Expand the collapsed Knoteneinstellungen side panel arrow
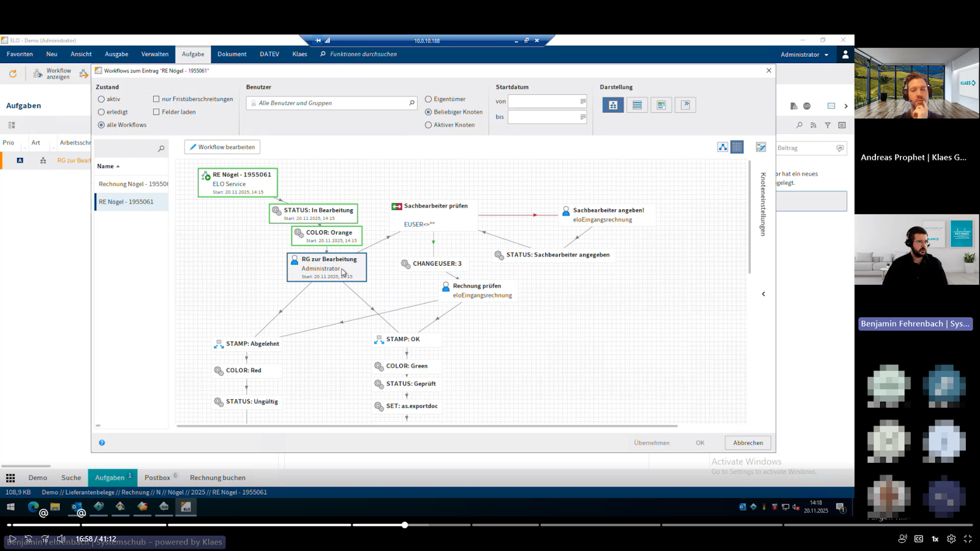980x551 pixels. (763, 294)
